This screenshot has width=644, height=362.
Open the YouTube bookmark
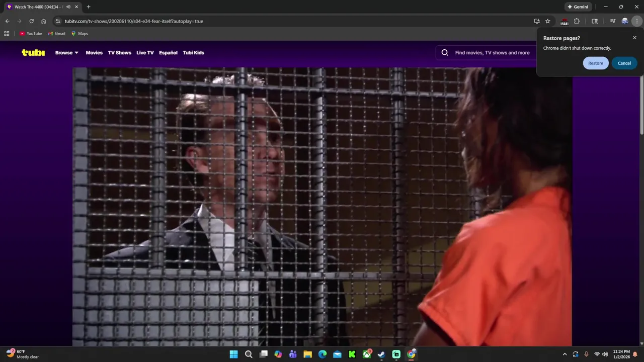click(31, 34)
